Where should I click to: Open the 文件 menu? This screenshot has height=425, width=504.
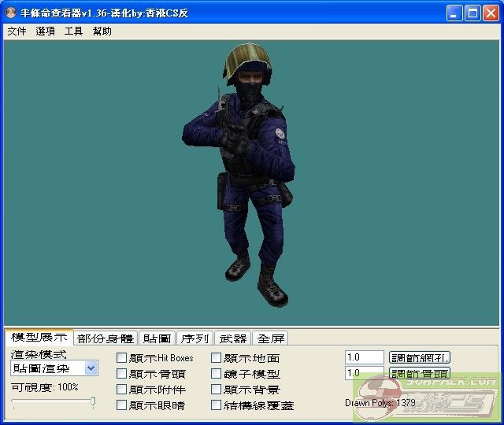coord(17,31)
